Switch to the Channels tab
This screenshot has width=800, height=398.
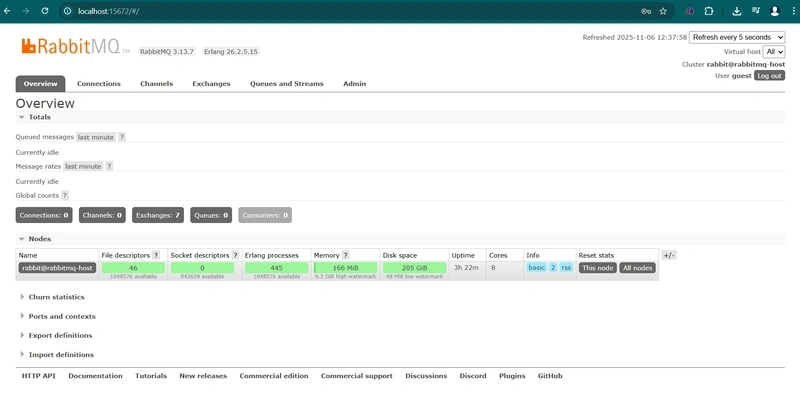click(157, 84)
